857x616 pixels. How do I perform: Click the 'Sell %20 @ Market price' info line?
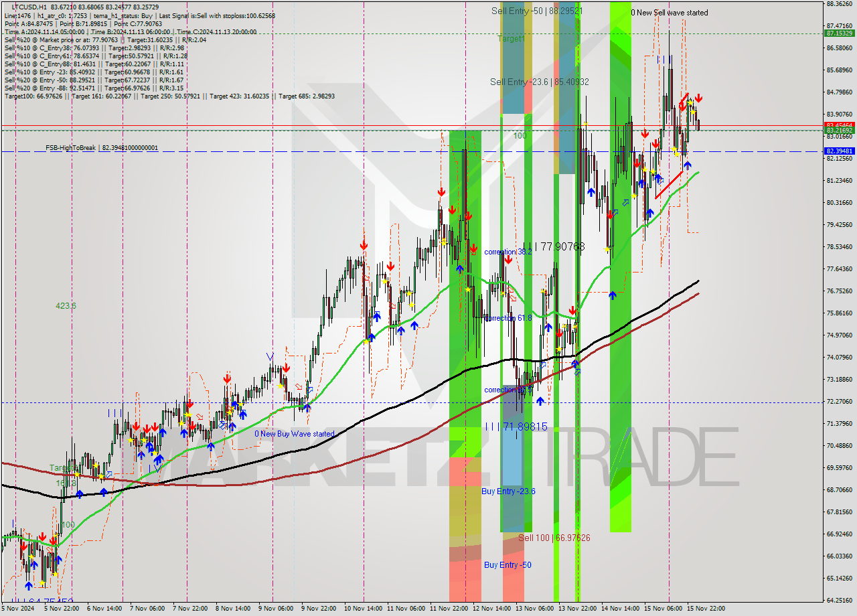coord(105,40)
